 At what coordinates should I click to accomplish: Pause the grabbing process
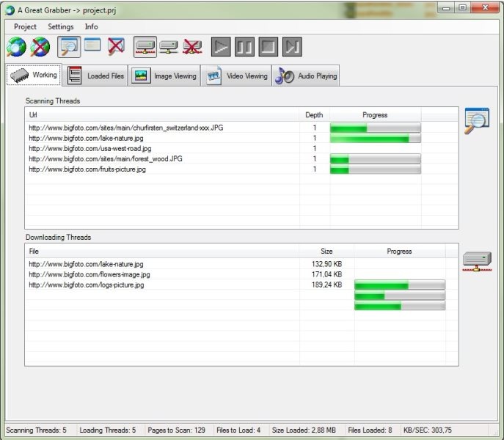244,47
